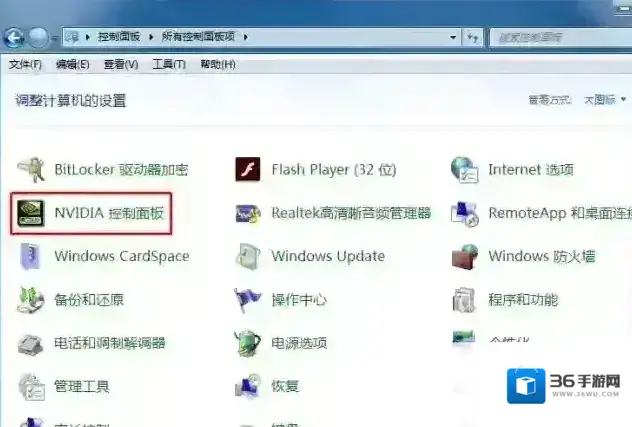Open the 恢复 icon
The width and height of the screenshot is (632, 427).
coord(248,386)
